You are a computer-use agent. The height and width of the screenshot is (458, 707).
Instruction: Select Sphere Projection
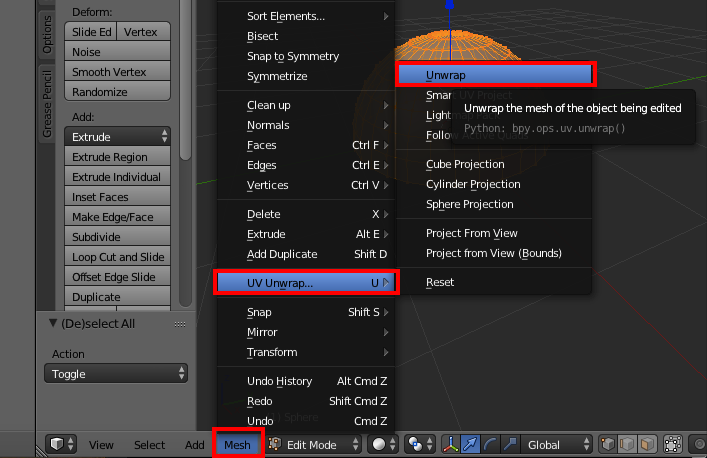(494, 204)
